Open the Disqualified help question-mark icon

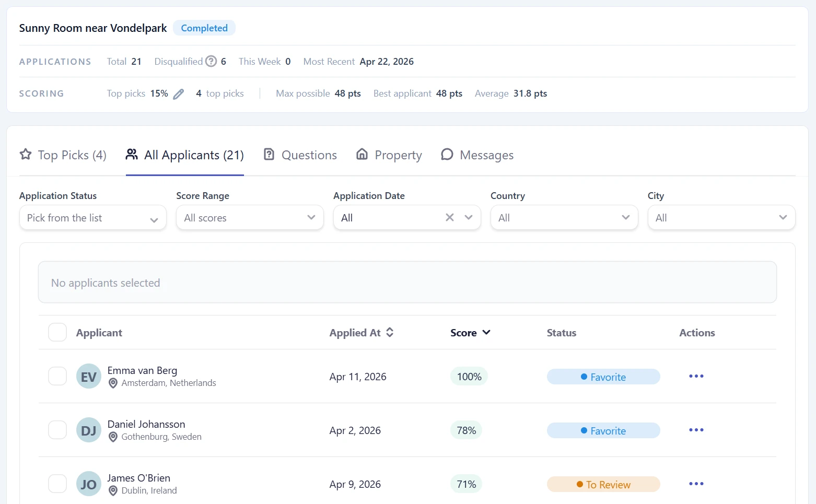(x=211, y=62)
